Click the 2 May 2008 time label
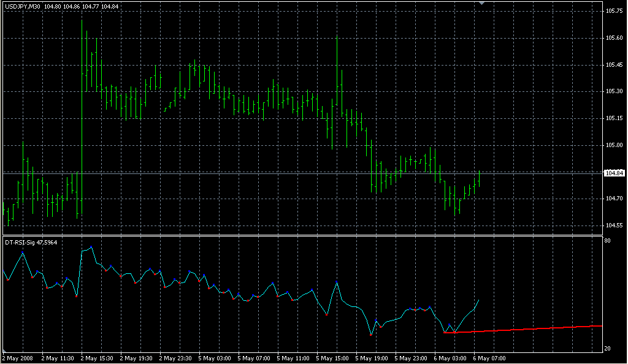This screenshot has height=364, width=628. (x=18, y=358)
